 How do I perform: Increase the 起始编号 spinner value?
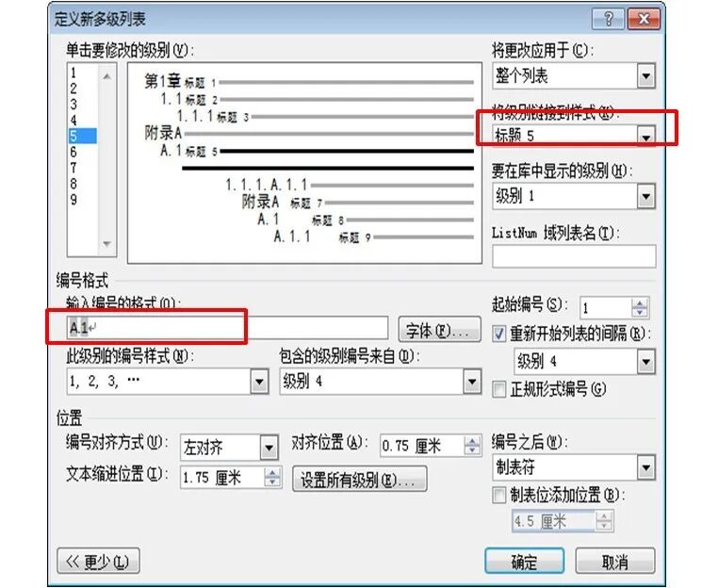point(641,303)
